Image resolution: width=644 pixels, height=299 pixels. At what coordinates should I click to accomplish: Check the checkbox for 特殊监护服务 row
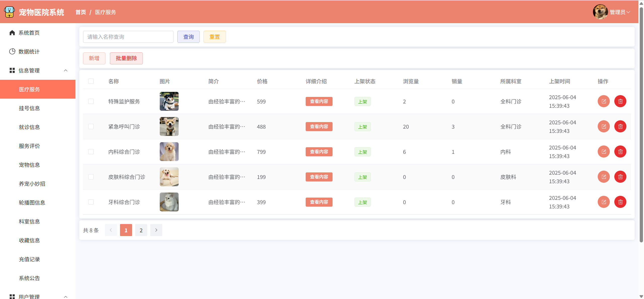coord(91,101)
